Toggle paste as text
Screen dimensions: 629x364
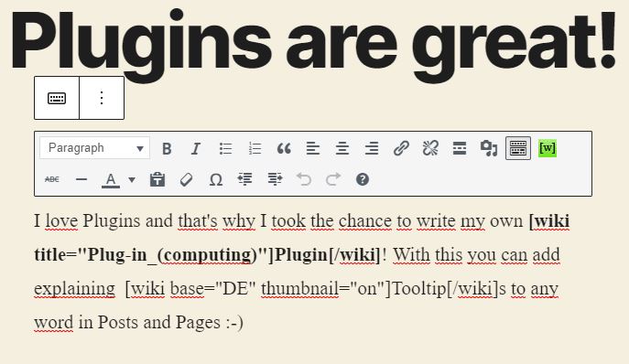157,179
